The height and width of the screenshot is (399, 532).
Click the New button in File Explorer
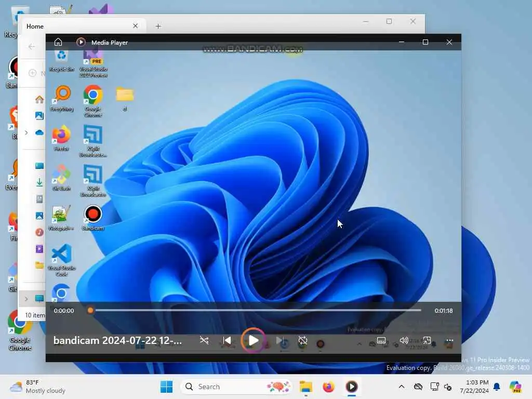[37, 73]
